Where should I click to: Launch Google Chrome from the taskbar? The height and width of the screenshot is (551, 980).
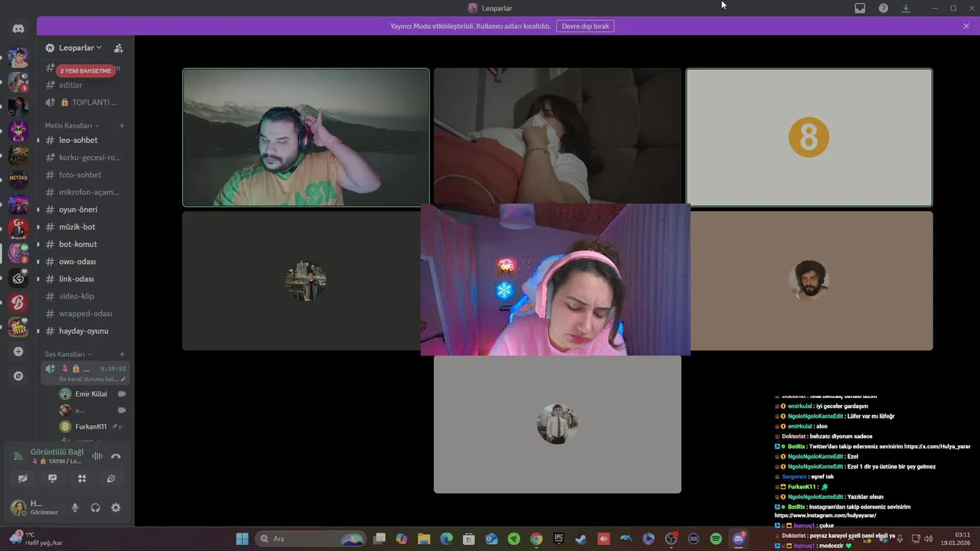tap(537, 539)
